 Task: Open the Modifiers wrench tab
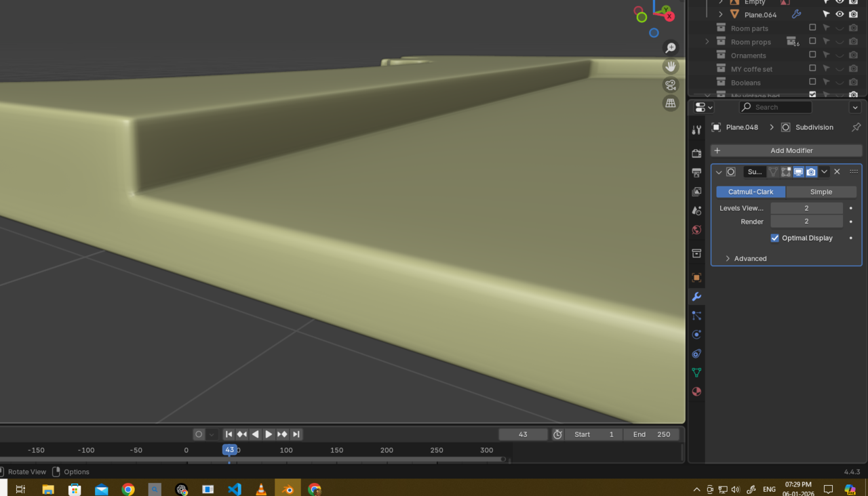[696, 297]
